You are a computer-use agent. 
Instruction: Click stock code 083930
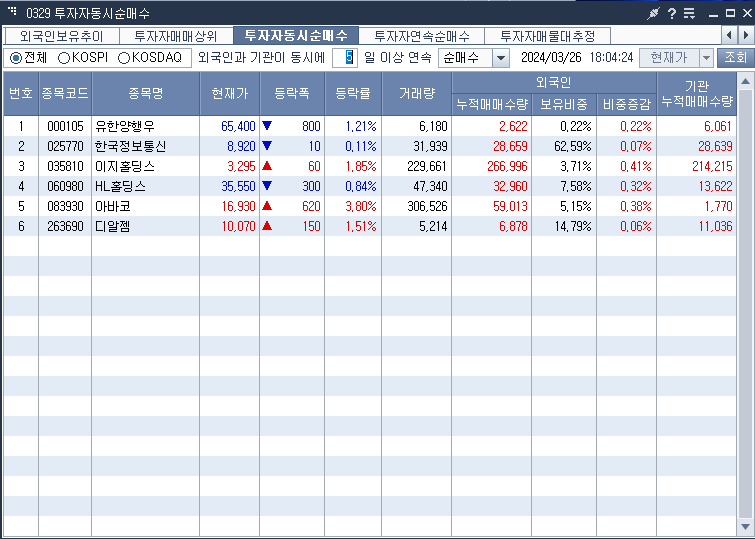pos(65,207)
